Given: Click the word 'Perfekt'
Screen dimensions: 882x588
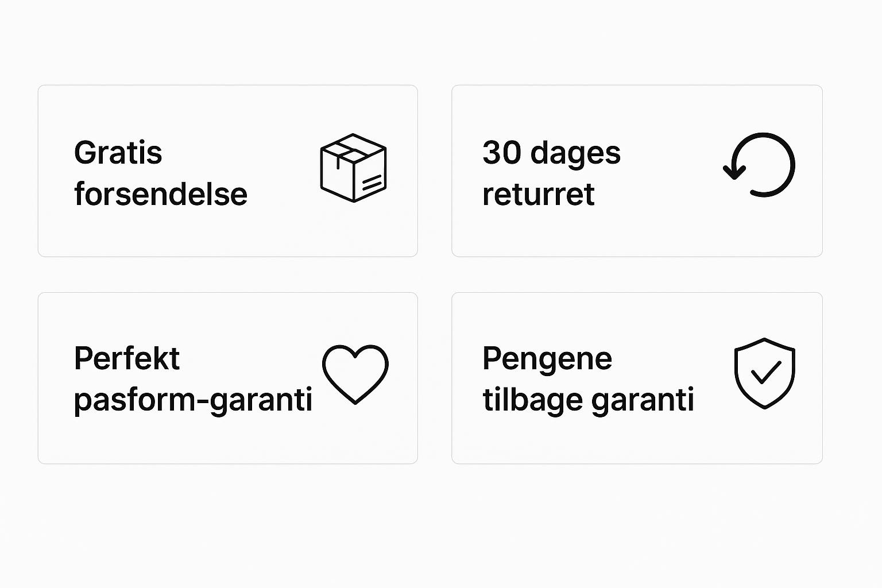Looking at the screenshot, I should point(127,358).
